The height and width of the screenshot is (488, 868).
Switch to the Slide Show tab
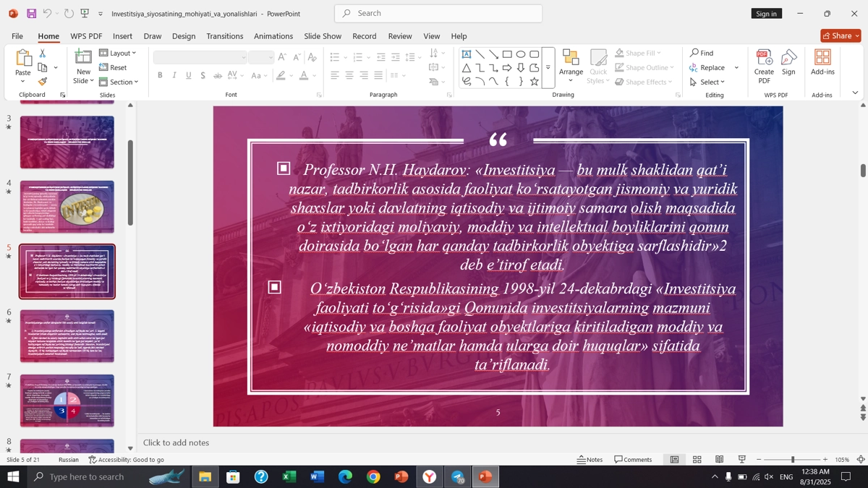click(x=323, y=36)
